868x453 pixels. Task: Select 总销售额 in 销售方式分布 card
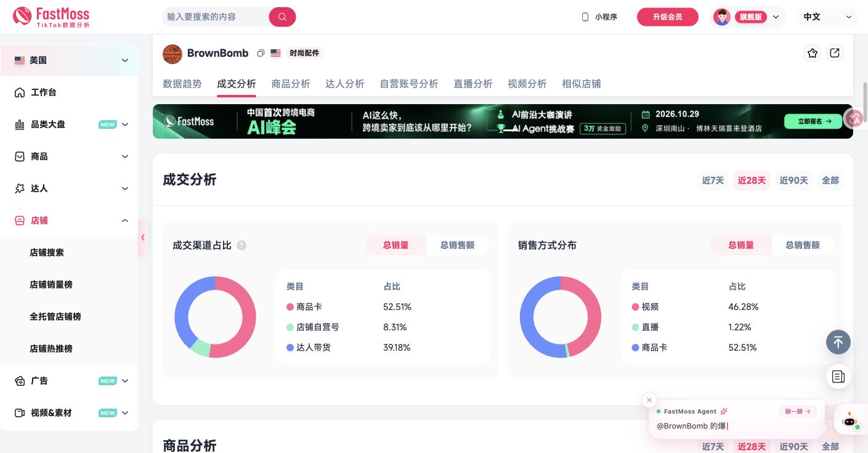pyautogui.click(x=802, y=245)
